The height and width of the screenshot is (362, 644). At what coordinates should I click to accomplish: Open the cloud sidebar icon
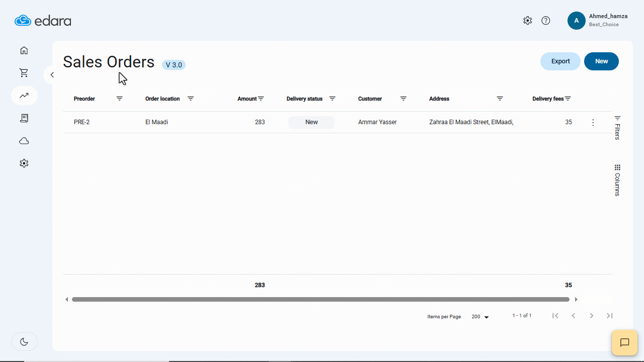coord(24,141)
